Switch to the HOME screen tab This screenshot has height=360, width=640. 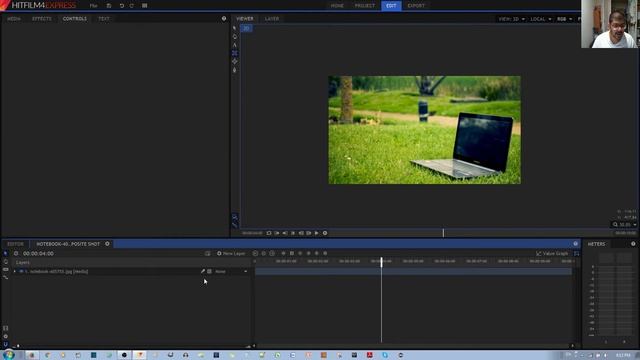click(x=337, y=6)
